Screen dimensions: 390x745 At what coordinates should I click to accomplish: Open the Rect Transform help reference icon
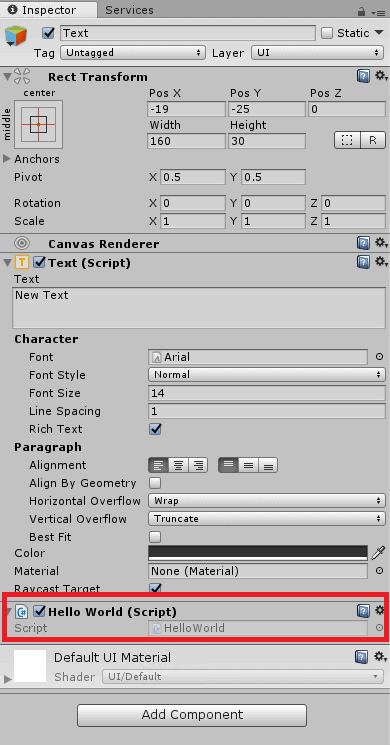[363, 76]
